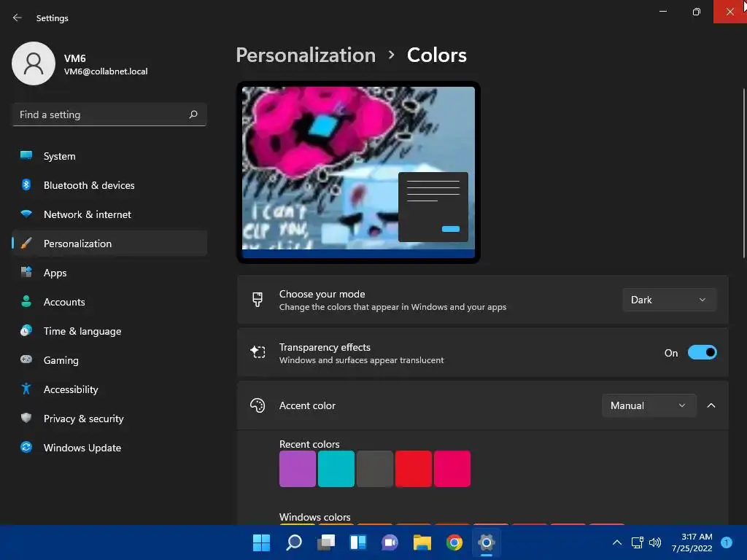Show hidden icons tray chevron
The width and height of the screenshot is (747, 560).
[x=617, y=542]
